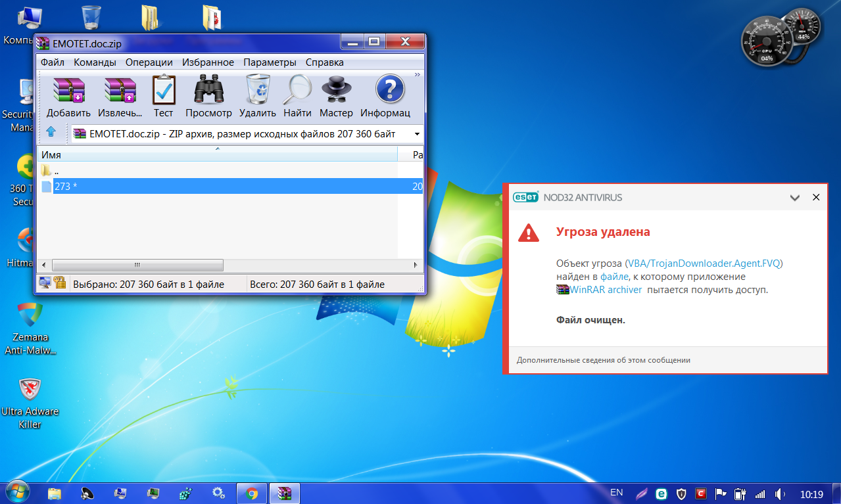The width and height of the screenshot is (841, 504).
Task: Collapse the ESET notification with chevron
Action: 794,197
